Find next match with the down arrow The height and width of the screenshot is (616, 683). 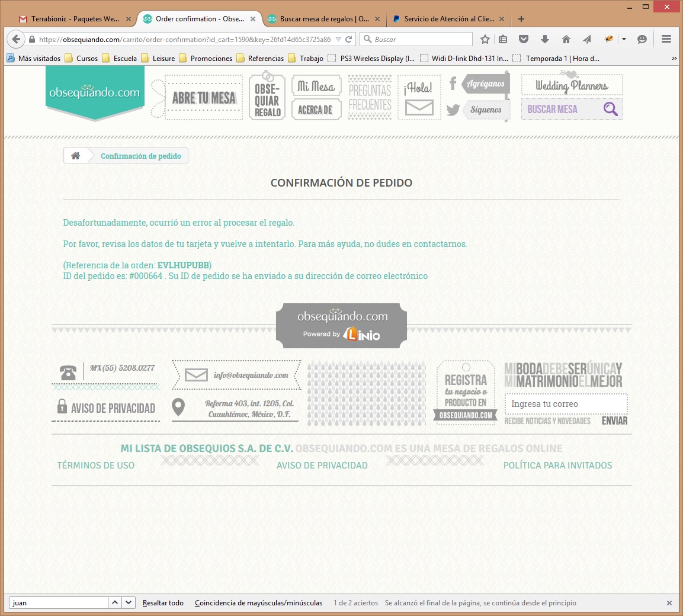tap(129, 602)
